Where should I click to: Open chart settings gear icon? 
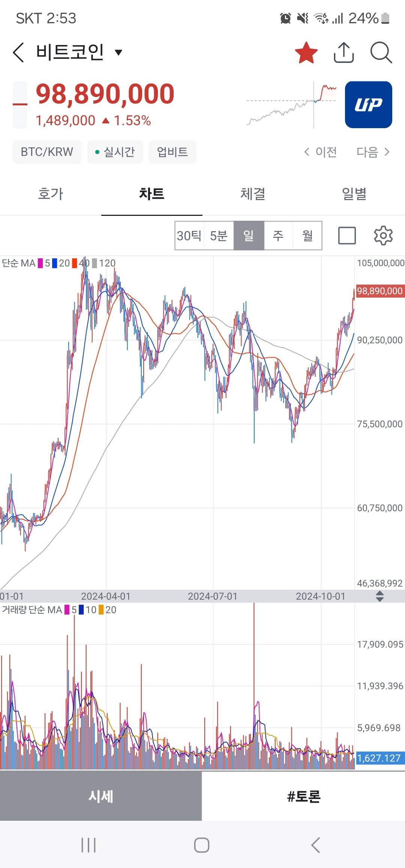pos(383,236)
